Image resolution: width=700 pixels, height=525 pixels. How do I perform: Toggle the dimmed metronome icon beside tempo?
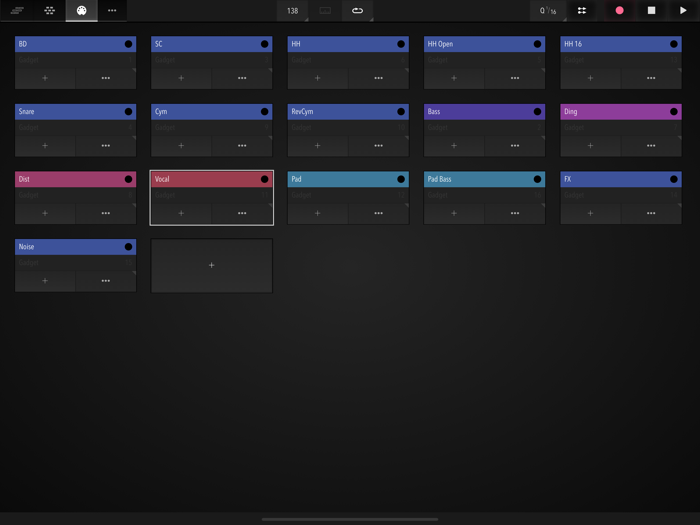325,11
